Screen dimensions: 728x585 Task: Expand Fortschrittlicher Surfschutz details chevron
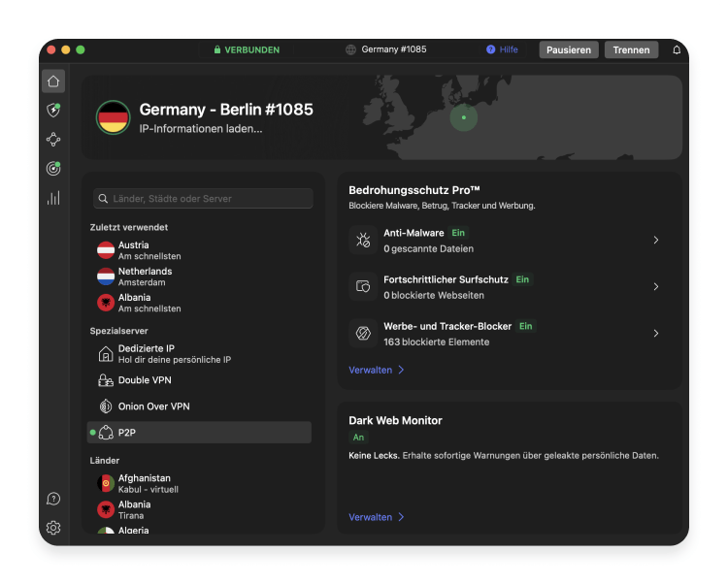655,286
